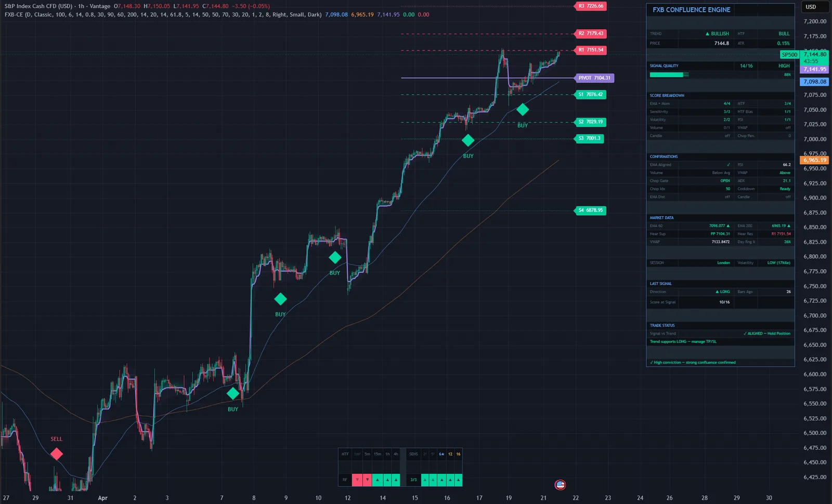Click the SCORE BREAKDOWN section header
The width and height of the screenshot is (832, 504).
667,96
